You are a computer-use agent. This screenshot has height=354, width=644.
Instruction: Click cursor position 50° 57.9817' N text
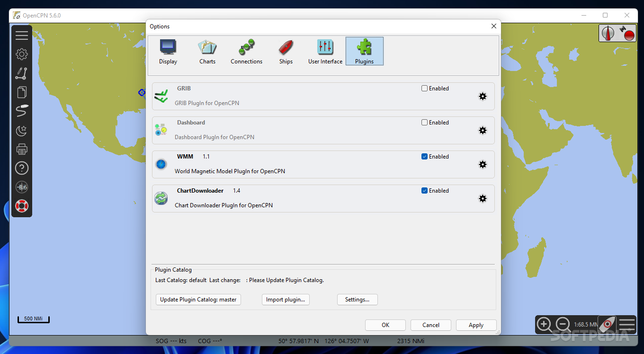coord(299,341)
